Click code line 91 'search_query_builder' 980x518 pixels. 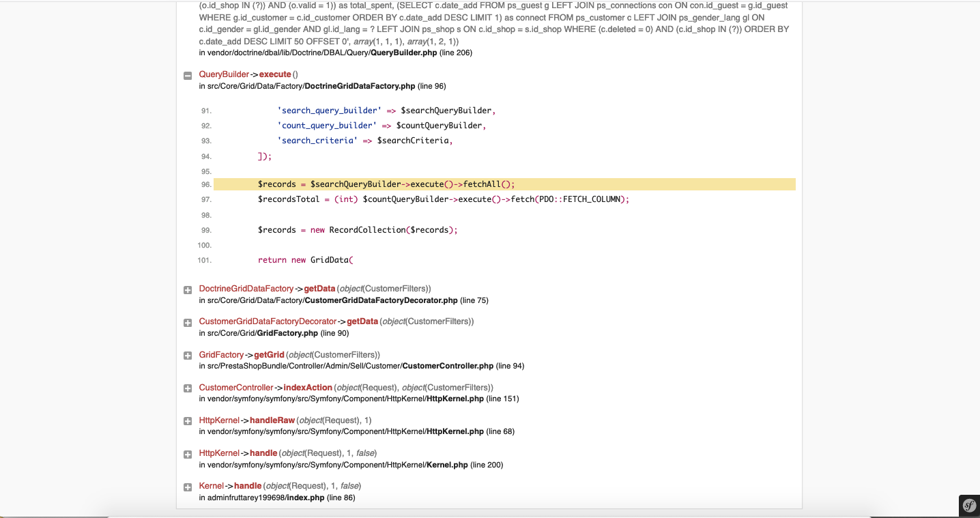click(x=386, y=111)
